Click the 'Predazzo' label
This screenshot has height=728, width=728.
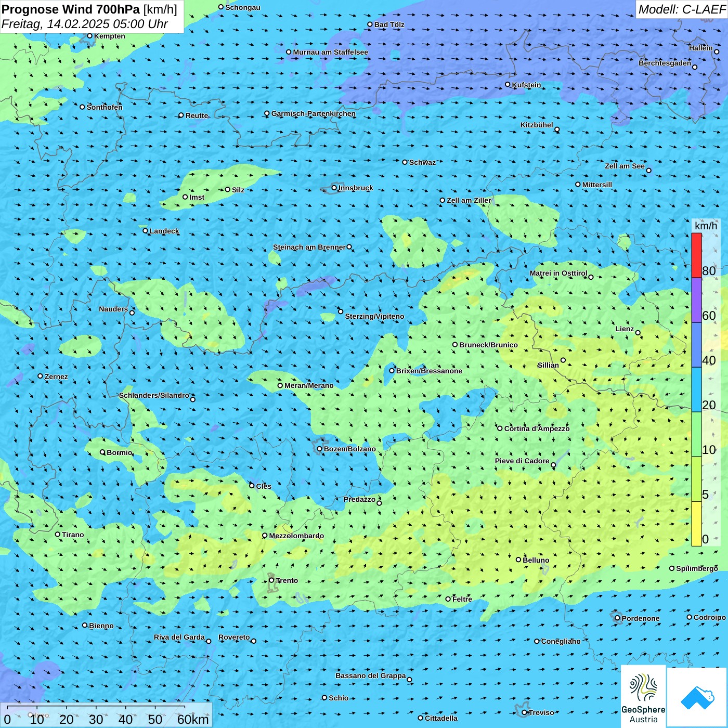[x=360, y=499]
